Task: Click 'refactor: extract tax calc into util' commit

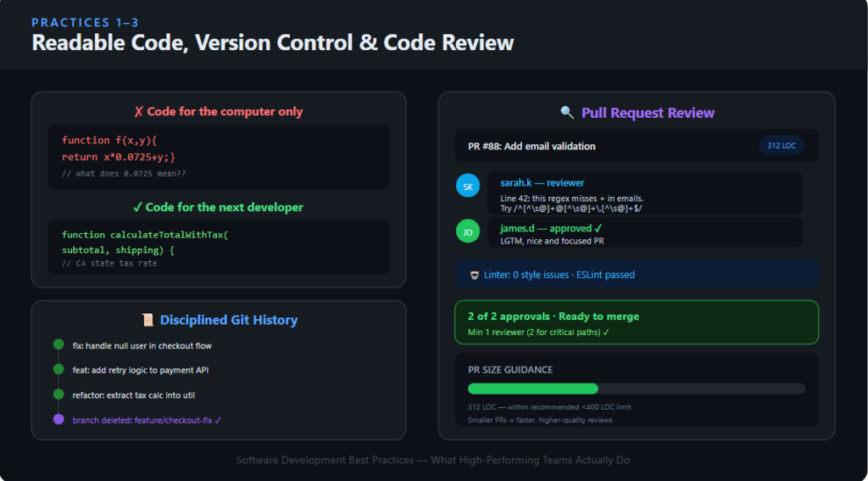Action: pyautogui.click(x=133, y=395)
